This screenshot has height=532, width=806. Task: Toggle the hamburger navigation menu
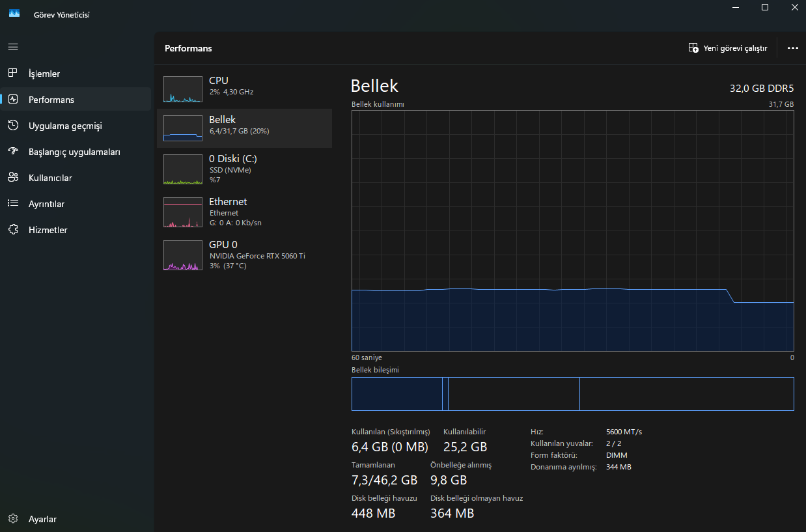coord(13,48)
